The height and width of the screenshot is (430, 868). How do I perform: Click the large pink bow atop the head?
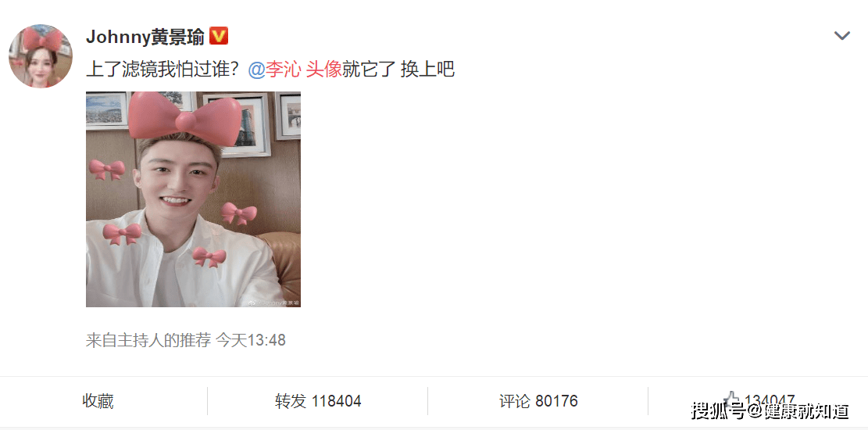tap(185, 118)
